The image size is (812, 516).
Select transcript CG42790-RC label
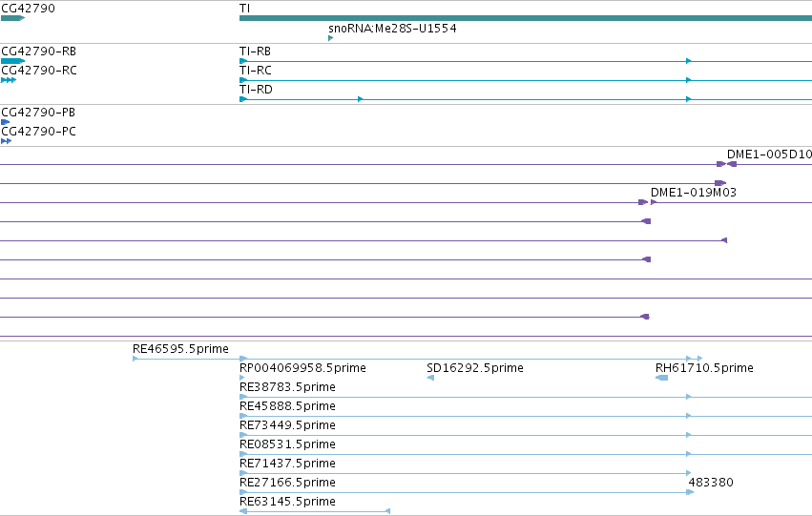(x=39, y=71)
